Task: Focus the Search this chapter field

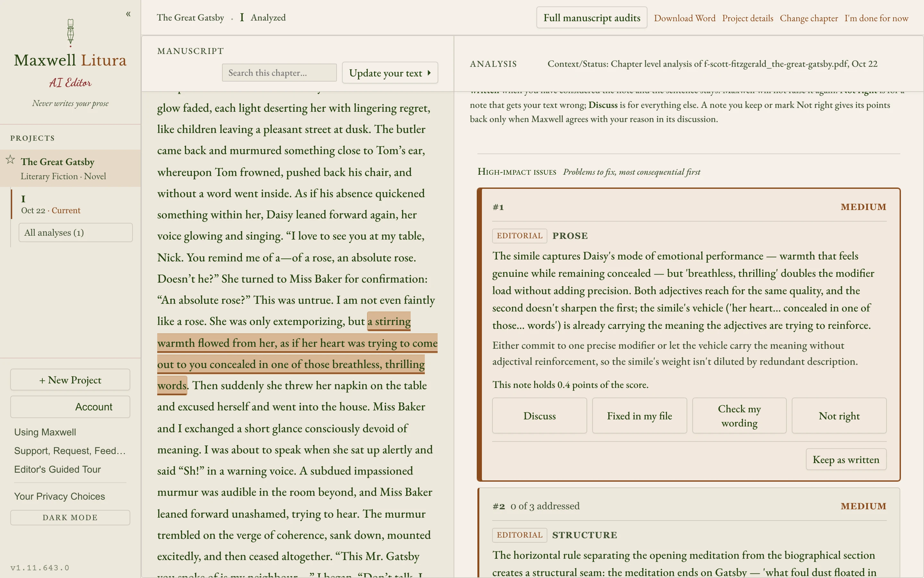Action: pyautogui.click(x=279, y=73)
